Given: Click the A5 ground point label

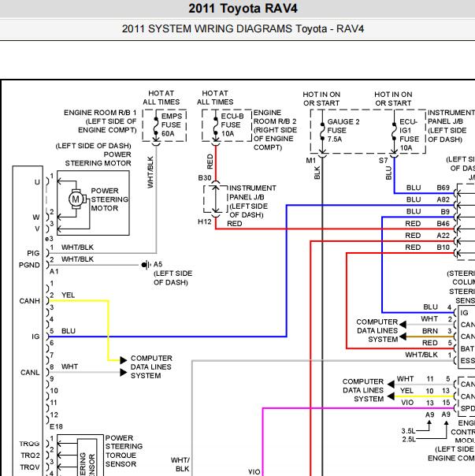Looking at the screenshot, I should click(x=158, y=264).
